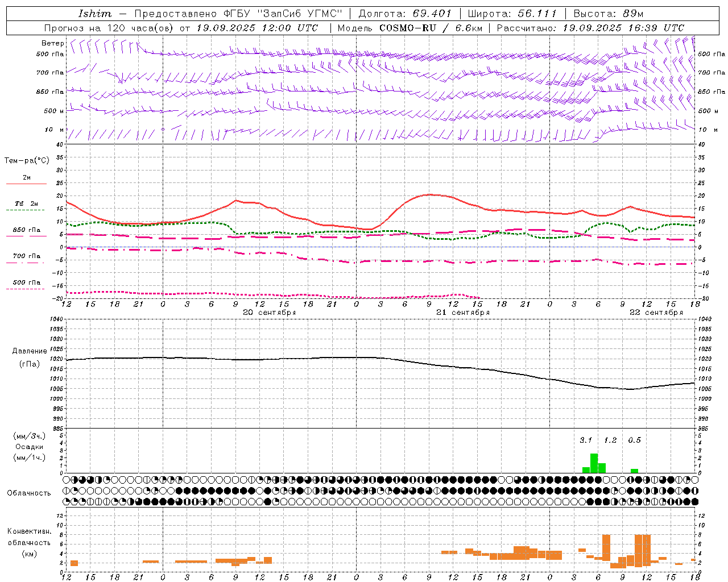Click the station name "Ishim" in the header

click(x=95, y=14)
